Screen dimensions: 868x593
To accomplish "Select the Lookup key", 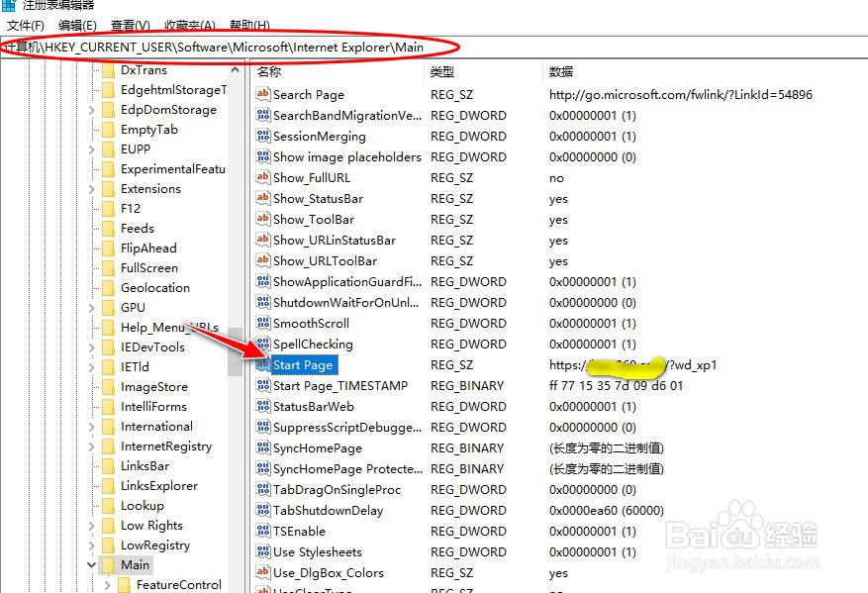I will [143, 506].
